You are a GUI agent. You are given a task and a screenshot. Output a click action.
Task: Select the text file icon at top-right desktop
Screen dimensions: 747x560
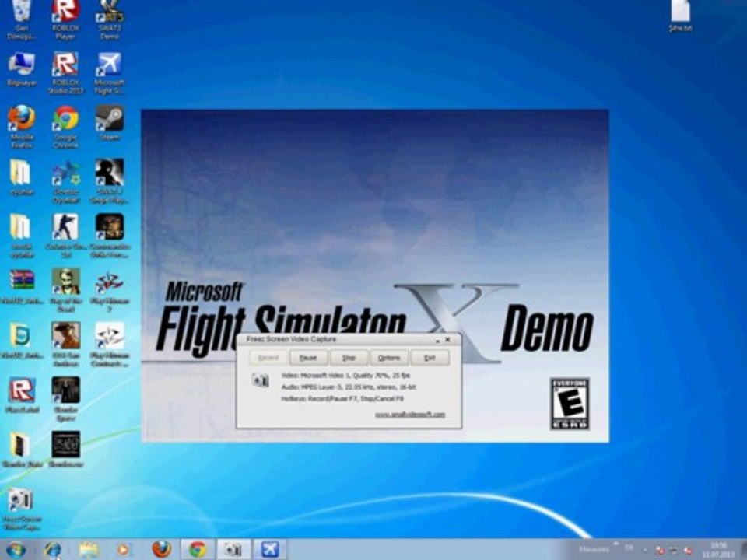tap(680, 16)
